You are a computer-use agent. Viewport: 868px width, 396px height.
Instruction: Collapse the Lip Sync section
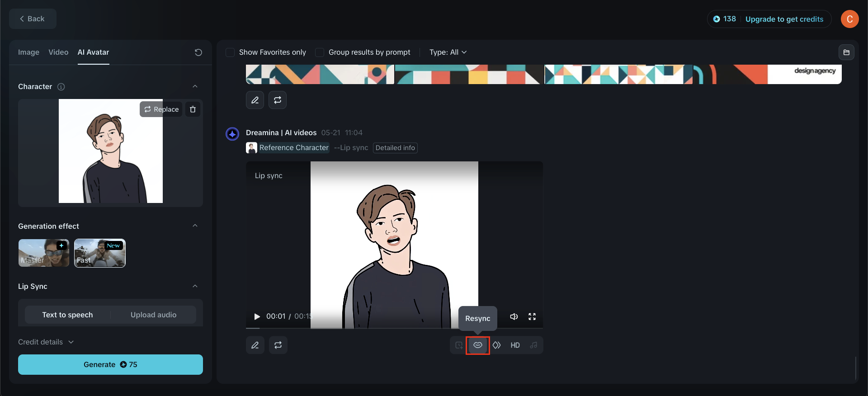[195, 286]
